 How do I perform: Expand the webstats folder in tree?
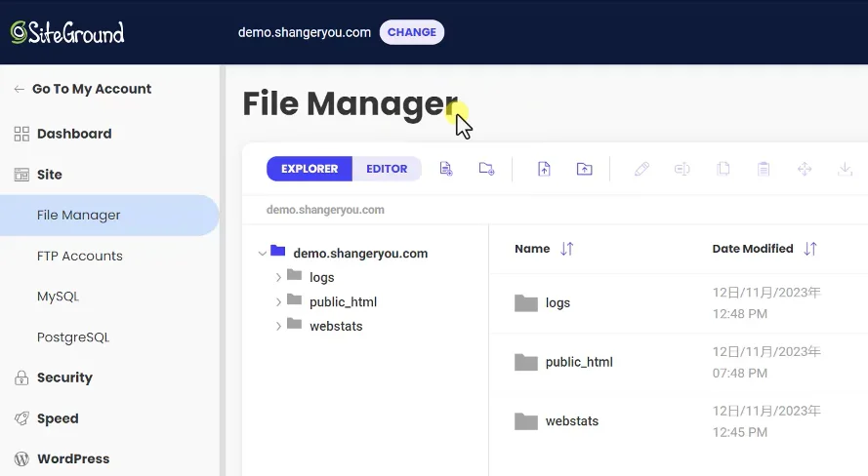point(278,326)
